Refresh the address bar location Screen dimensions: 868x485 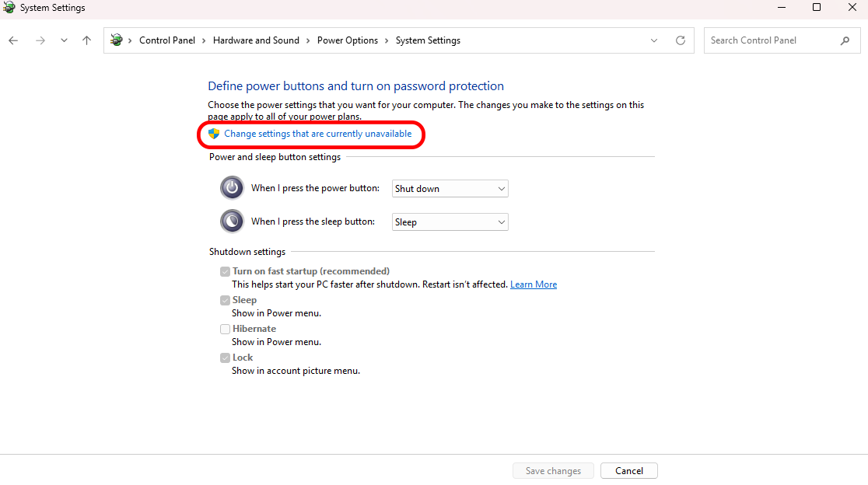[x=681, y=40]
